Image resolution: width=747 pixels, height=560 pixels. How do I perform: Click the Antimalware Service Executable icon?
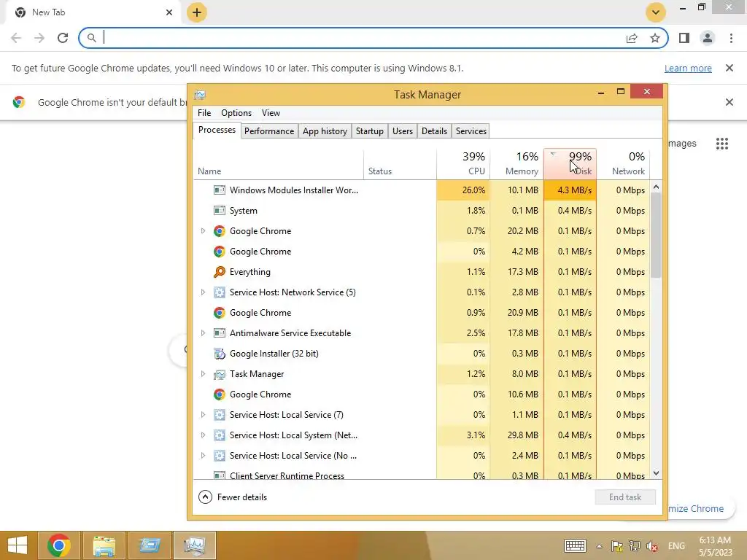219,332
